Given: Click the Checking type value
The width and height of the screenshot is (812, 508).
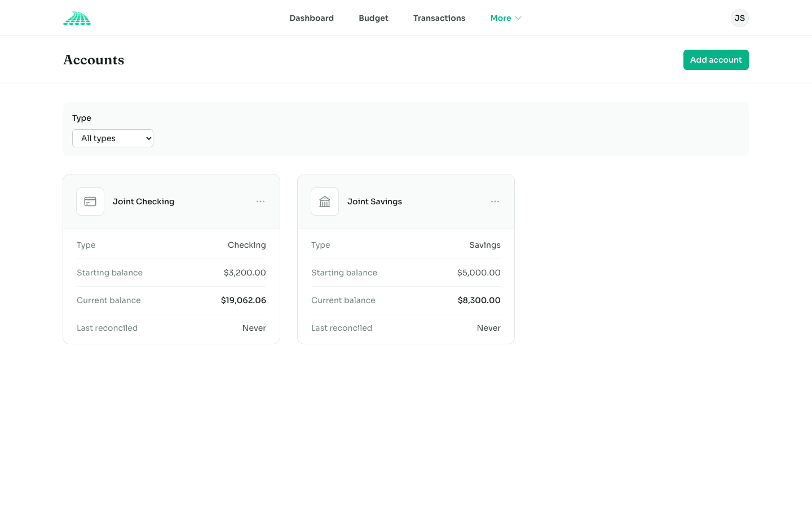Looking at the screenshot, I should coord(247,245).
